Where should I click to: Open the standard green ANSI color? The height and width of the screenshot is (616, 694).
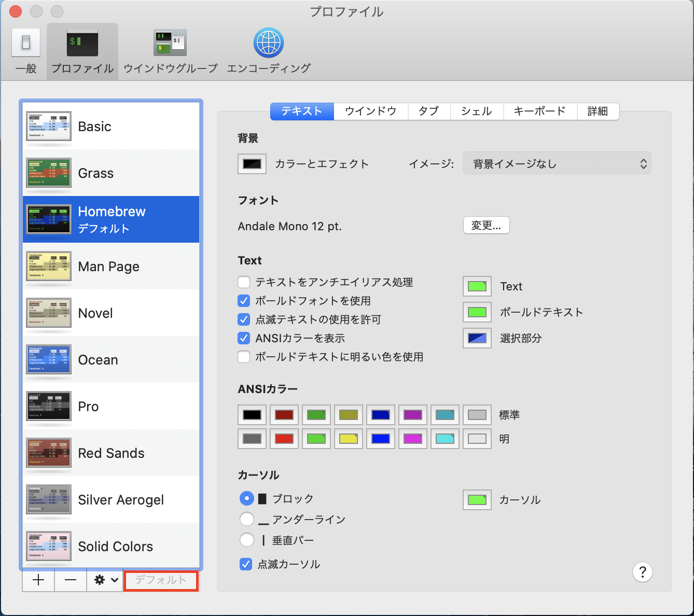click(316, 415)
